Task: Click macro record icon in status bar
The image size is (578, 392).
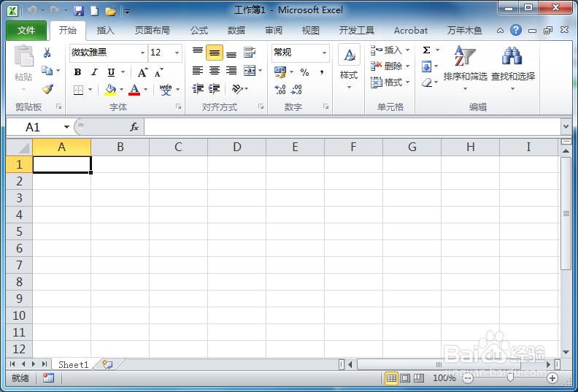Action: (x=48, y=378)
